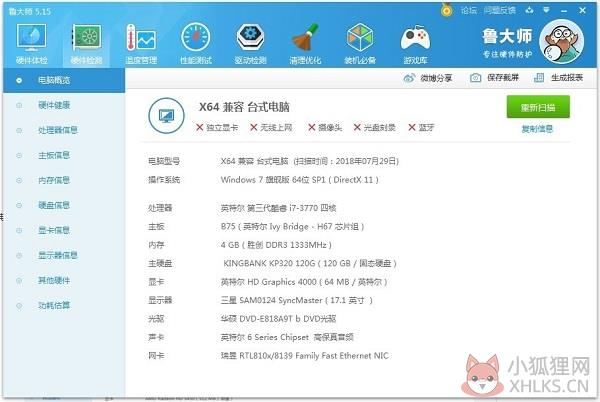Click the 4 GB DDR3 1333MHz memory value
600x402 pixels.
click(x=276, y=245)
